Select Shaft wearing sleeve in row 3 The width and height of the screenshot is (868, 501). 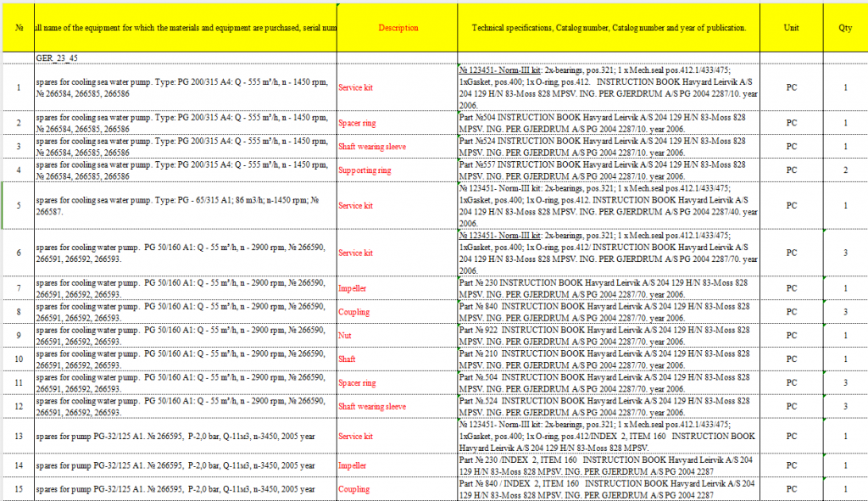(372, 147)
